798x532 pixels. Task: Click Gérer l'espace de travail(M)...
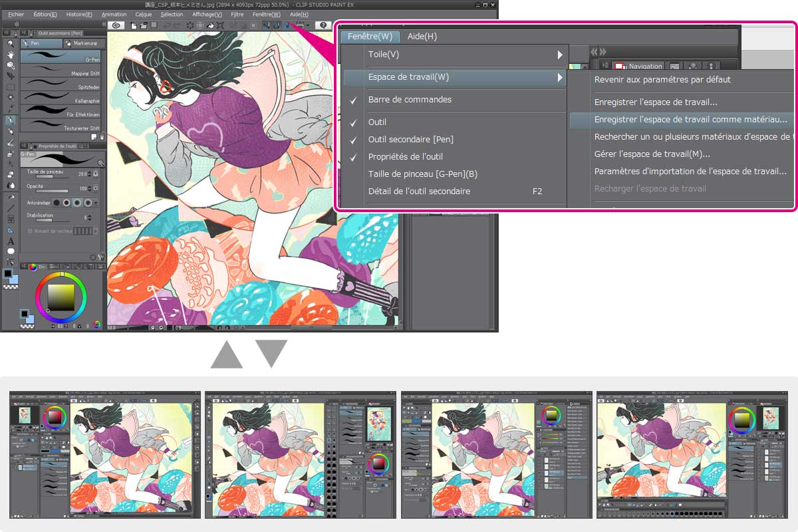[x=652, y=154]
